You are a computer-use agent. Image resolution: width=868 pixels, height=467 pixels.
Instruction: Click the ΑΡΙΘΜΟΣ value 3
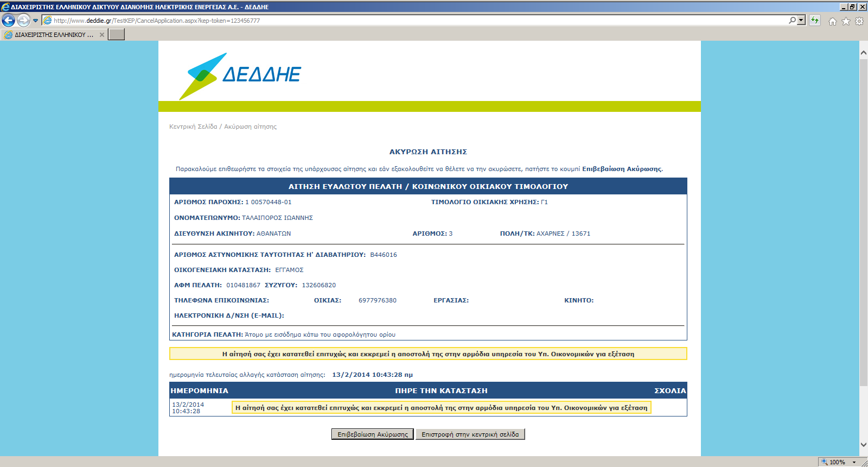click(451, 233)
